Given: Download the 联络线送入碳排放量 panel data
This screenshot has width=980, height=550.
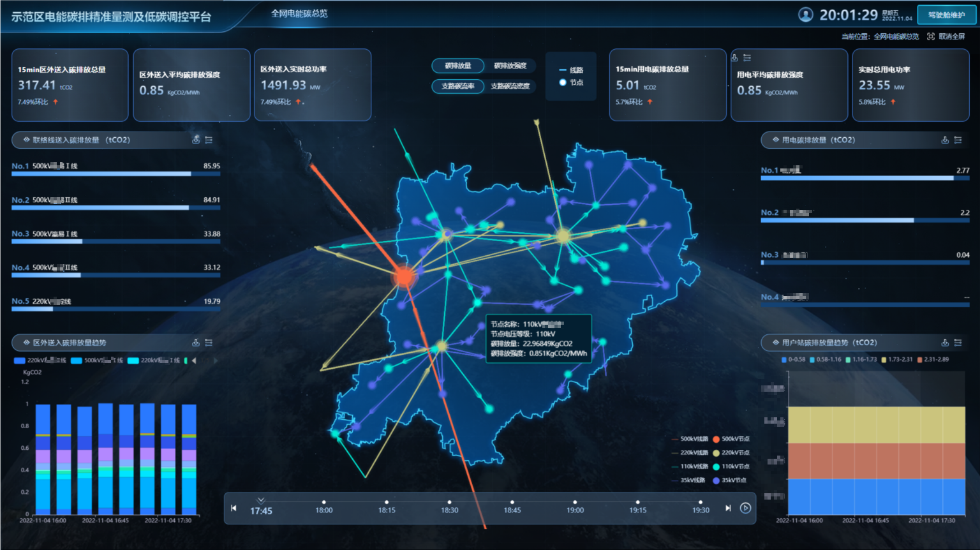Looking at the screenshot, I should point(196,140).
